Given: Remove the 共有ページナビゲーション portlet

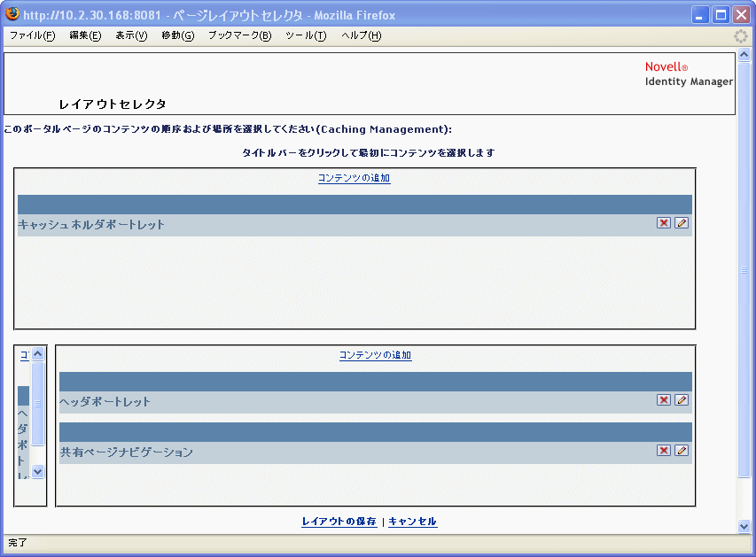Looking at the screenshot, I should pyautogui.click(x=664, y=451).
